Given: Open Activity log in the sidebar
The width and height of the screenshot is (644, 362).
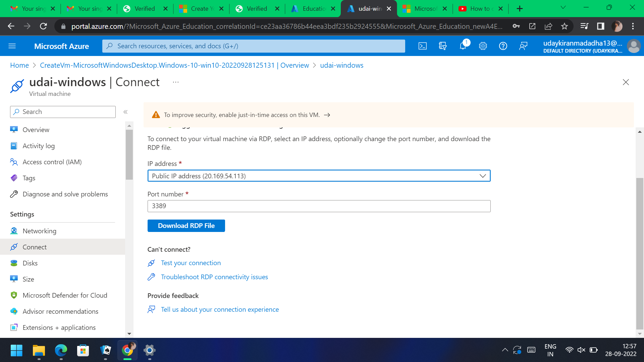Looking at the screenshot, I should [x=38, y=146].
